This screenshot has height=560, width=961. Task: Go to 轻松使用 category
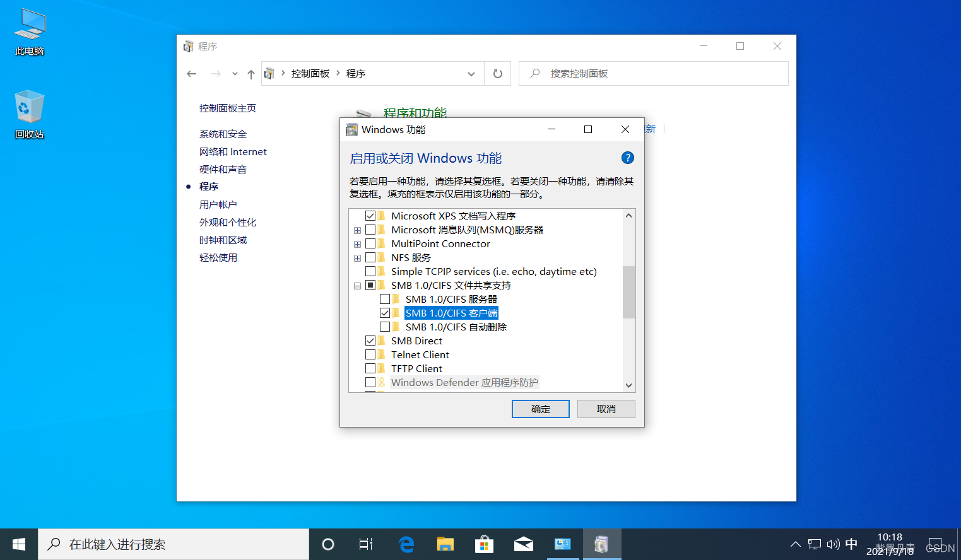tap(218, 258)
